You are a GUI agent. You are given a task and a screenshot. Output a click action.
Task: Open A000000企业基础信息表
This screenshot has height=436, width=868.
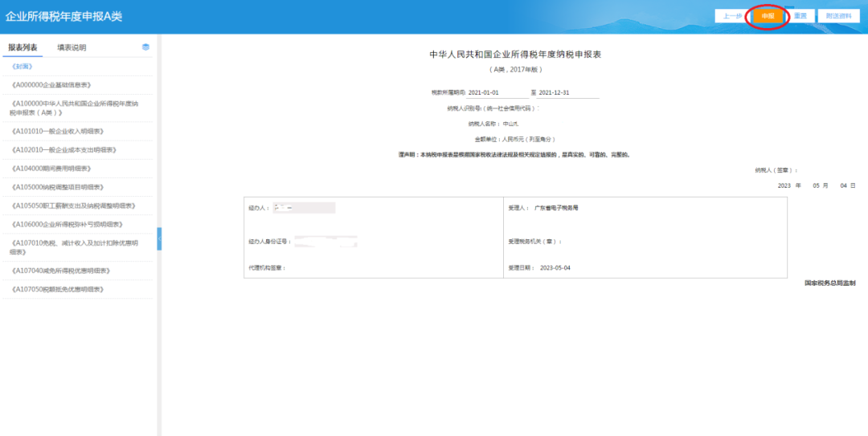[x=51, y=85]
